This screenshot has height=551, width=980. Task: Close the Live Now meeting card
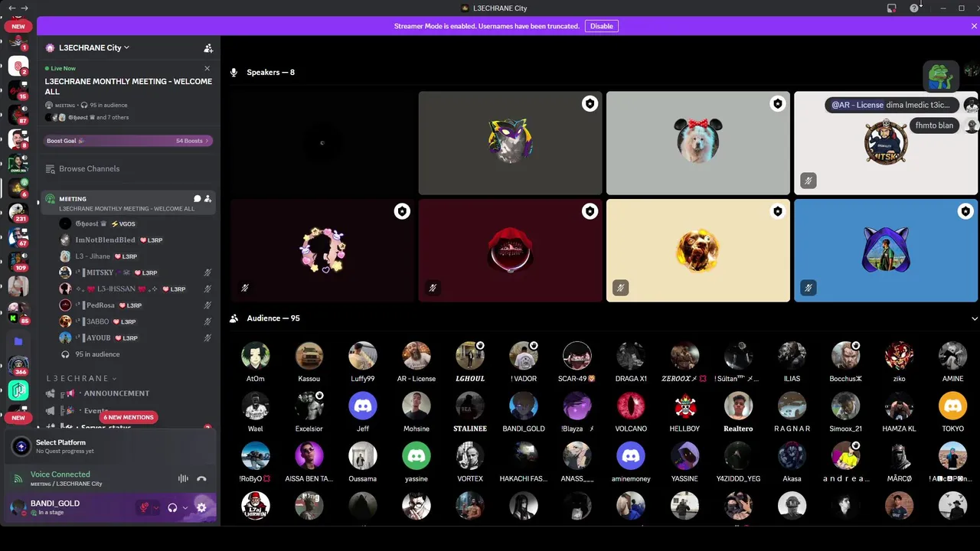click(207, 68)
